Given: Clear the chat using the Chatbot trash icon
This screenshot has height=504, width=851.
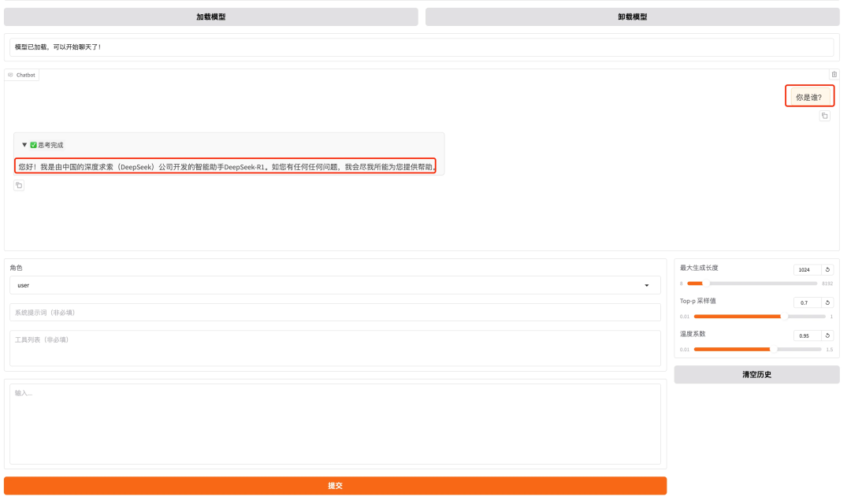Looking at the screenshot, I should tap(834, 74).
